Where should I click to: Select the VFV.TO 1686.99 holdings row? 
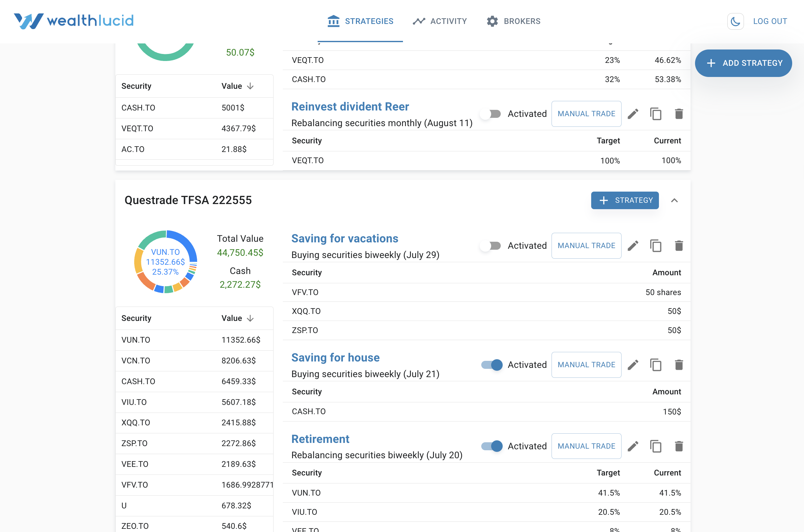pos(195,485)
